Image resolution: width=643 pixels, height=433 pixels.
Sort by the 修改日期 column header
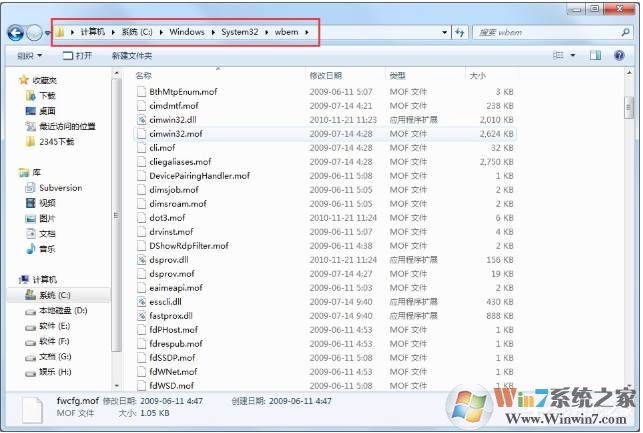point(326,75)
